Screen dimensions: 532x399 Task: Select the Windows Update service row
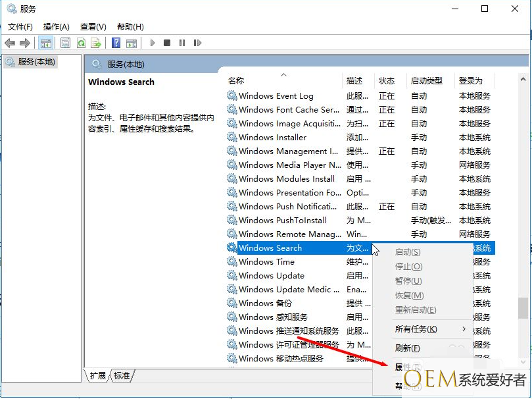pos(271,276)
